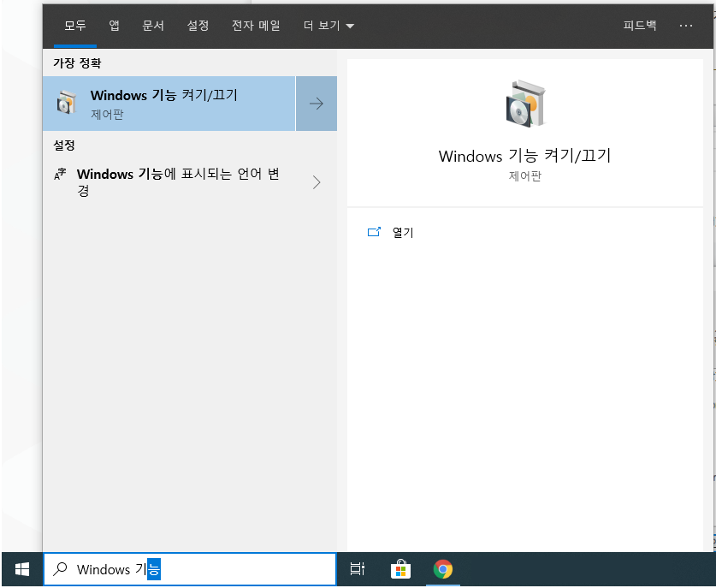Open the Windows 기능 켜기/끄기 best match result
Screen dimensions: 716x588
pyautogui.click(x=169, y=104)
